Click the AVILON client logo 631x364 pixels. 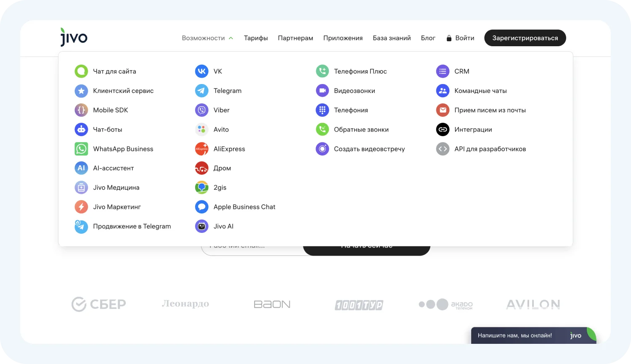[x=533, y=304]
